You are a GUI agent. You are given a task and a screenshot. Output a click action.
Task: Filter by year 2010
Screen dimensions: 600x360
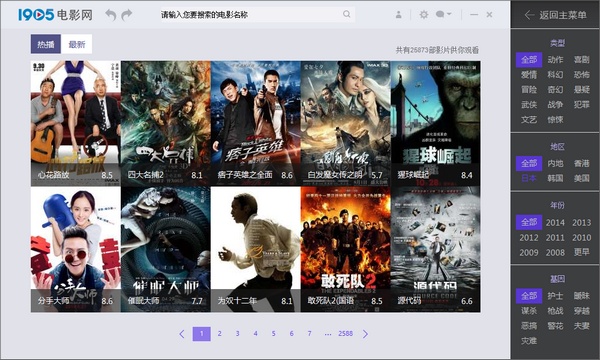point(582,238)
